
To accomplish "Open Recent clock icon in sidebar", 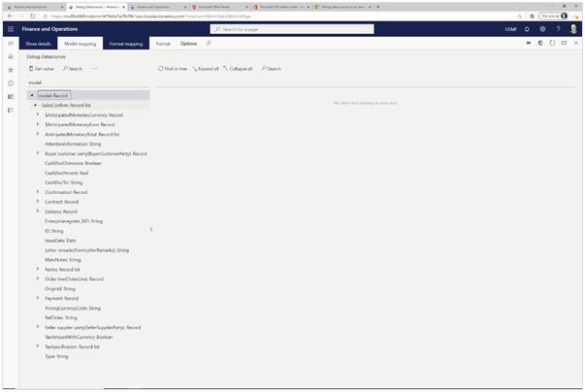I will pyautogui.click(x=10, y=83).
